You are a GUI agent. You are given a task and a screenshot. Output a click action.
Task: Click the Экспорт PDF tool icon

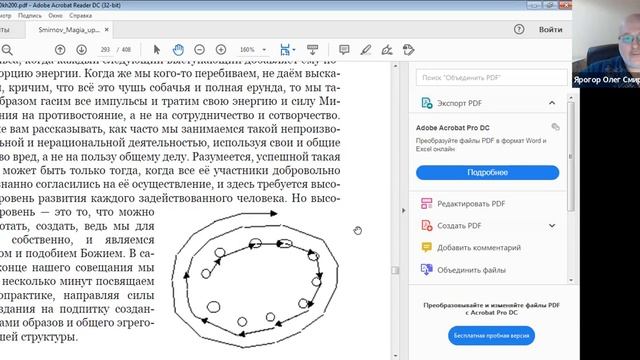[x=427, y=103]
